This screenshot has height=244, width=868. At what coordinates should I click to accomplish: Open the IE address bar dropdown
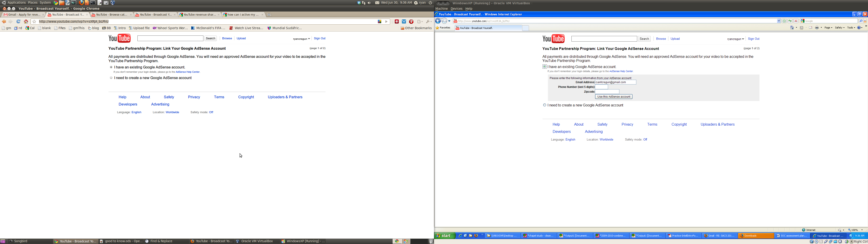[x=779, y=21]
